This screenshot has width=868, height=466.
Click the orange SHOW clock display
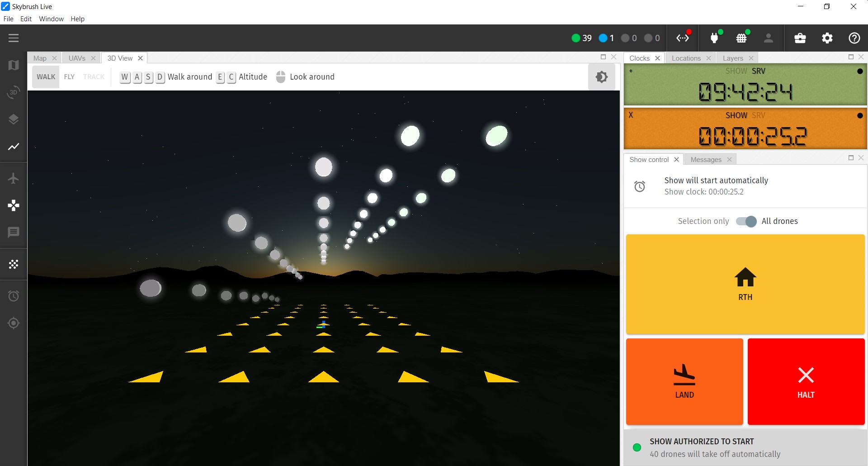click(x=745, y=129)
